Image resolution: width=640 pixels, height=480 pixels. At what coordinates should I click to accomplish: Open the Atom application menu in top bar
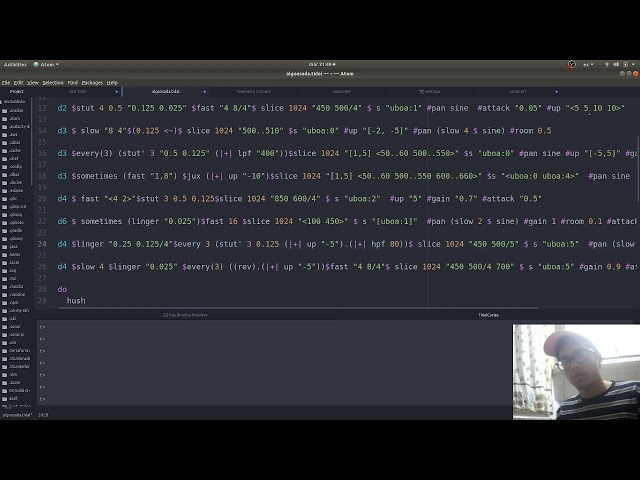(46, 64)
